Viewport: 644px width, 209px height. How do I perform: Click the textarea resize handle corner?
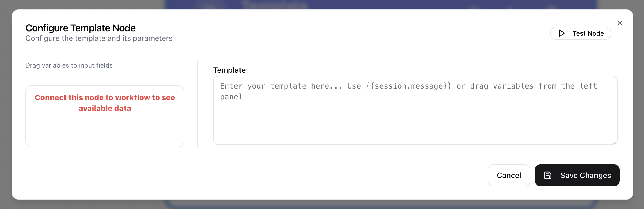(614, 142)
